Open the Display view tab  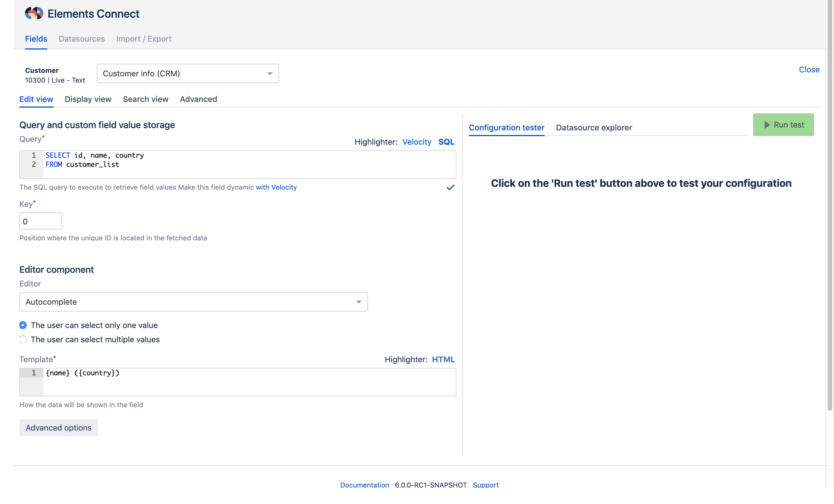(88, 99)
